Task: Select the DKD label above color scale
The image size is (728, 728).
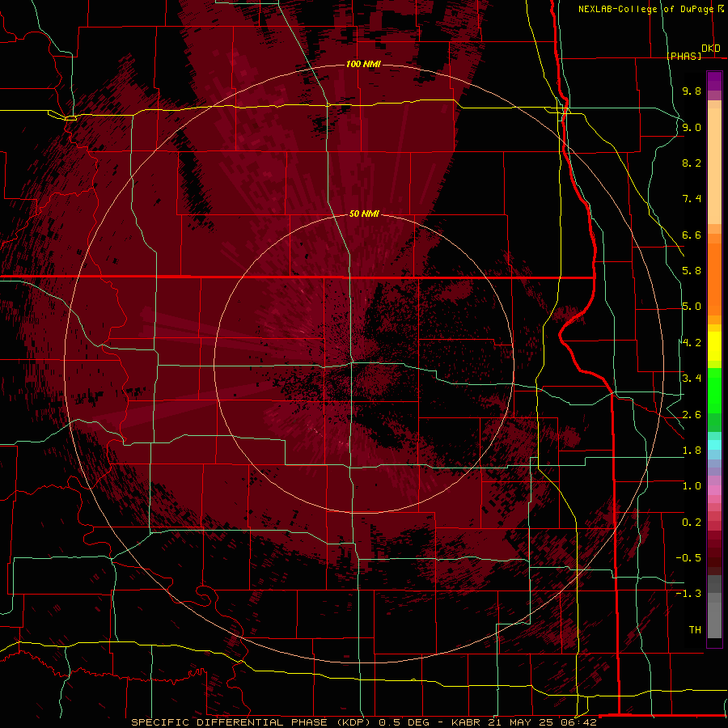Action: pyautogui.click(x=711, y=49)
